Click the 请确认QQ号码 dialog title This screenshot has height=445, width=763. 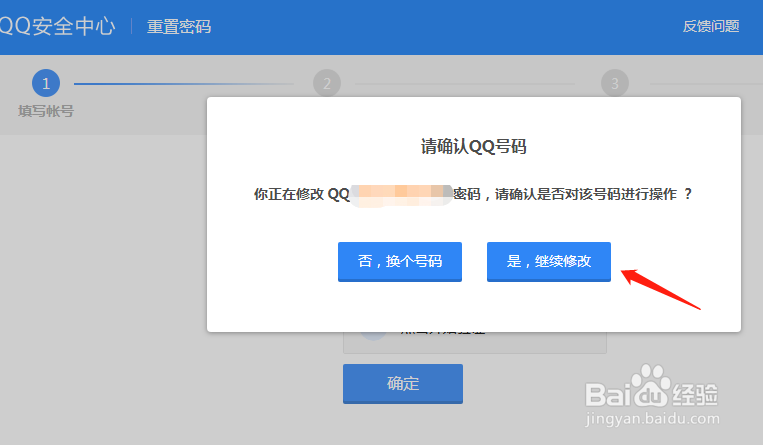pyautogui.click(x=473, y=147)
